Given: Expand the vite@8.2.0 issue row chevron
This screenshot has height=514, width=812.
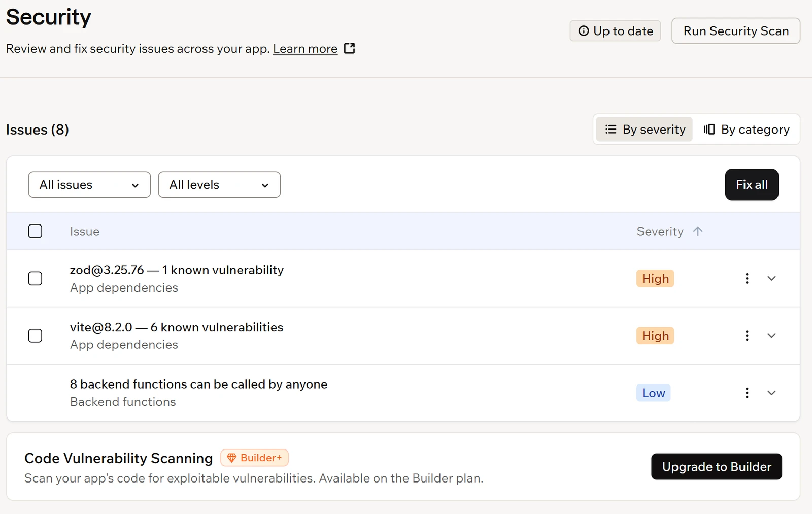Looking at the screenshot, I should (x=771, y=336).
